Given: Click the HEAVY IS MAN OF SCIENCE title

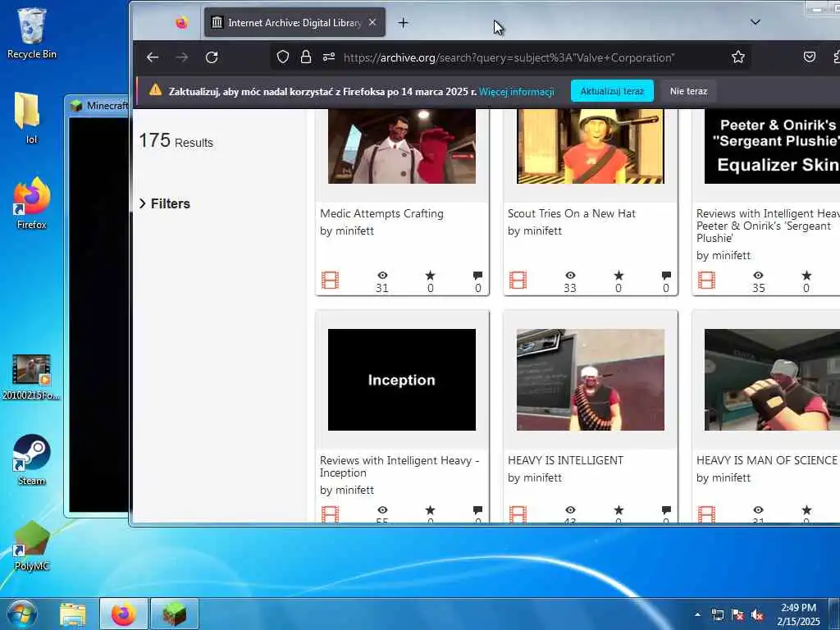Looking at the screenshot, I should [767, 460].
